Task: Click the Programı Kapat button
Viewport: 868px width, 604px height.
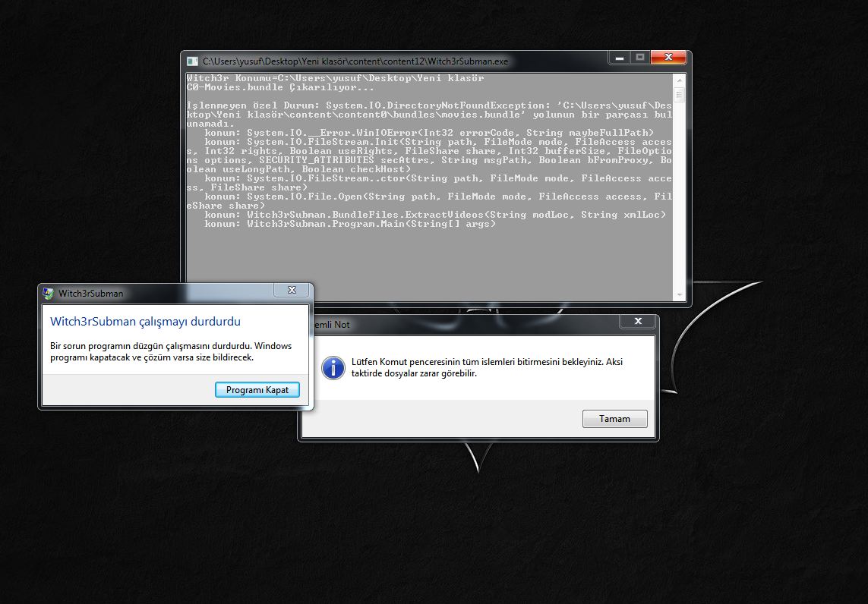Action: (x=257, y=390)
